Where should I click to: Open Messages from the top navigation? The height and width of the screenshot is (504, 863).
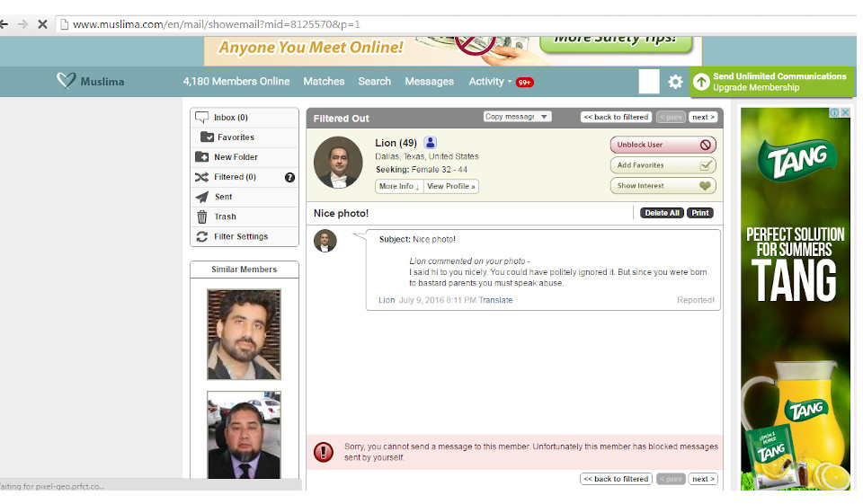pos(429,81)
